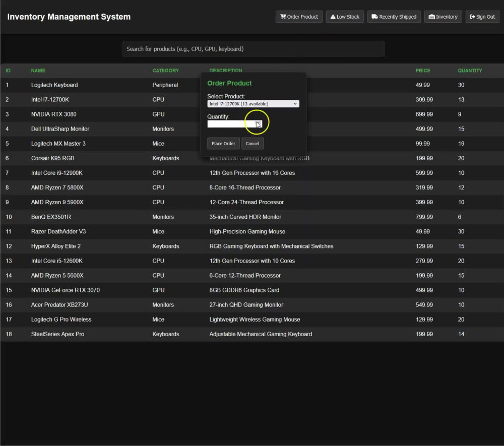
Task: Select SteelSeries Apex Pro name cell
Action: click(57, 334)
